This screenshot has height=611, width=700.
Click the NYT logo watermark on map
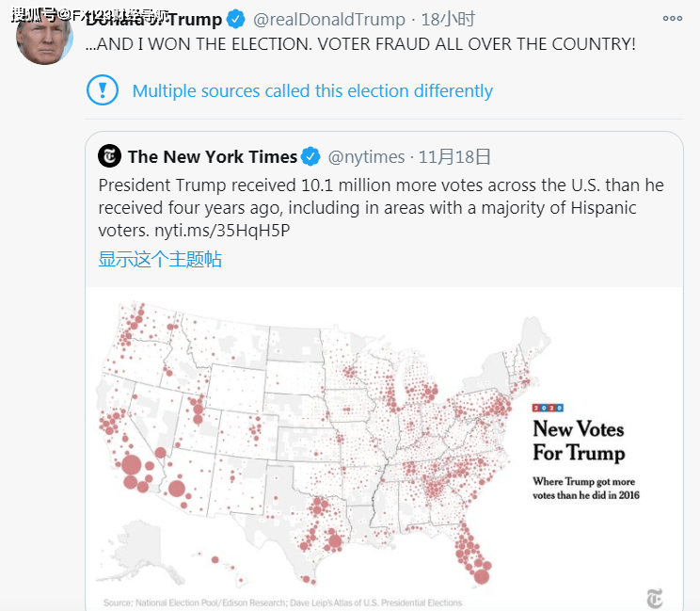[655, 598]
